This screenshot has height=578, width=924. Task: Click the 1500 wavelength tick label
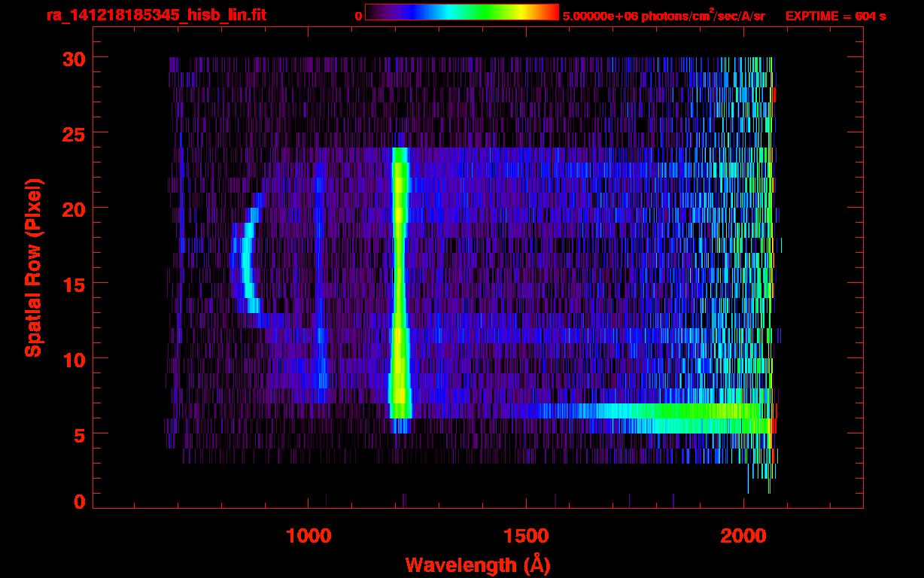pyautogui.click(x=526, y=536)
